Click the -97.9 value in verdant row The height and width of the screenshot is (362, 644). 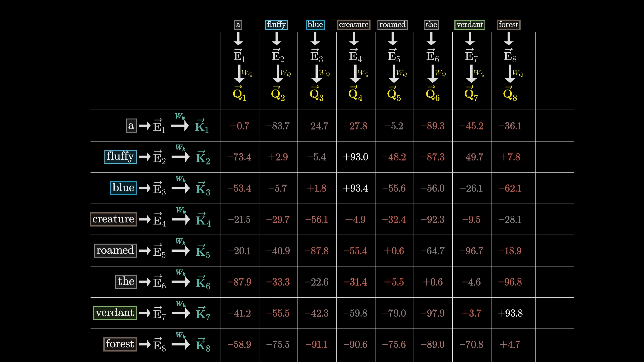tap(433, 313)
